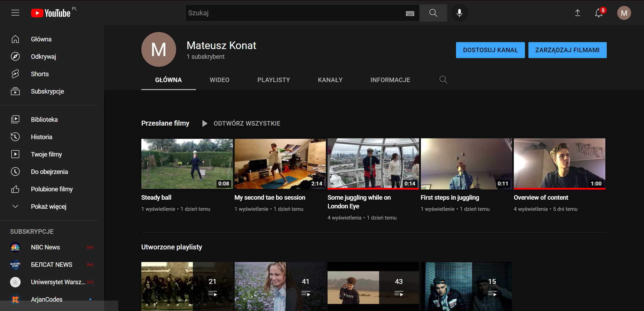Click the БЕЛСАТ NEWS channel avatar
Viewport: 644px width, 311px height.
(x=15, y=264)
